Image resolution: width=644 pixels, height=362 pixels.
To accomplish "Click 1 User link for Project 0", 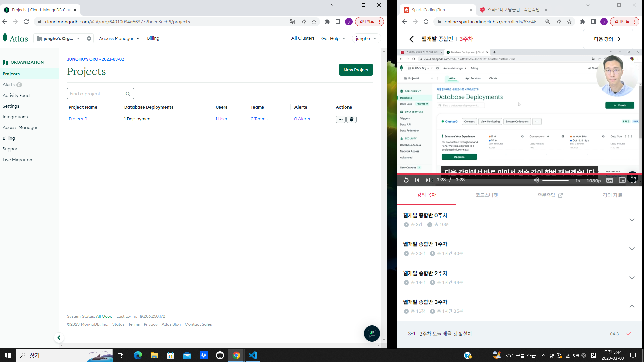I will click(x=221, y=119).
